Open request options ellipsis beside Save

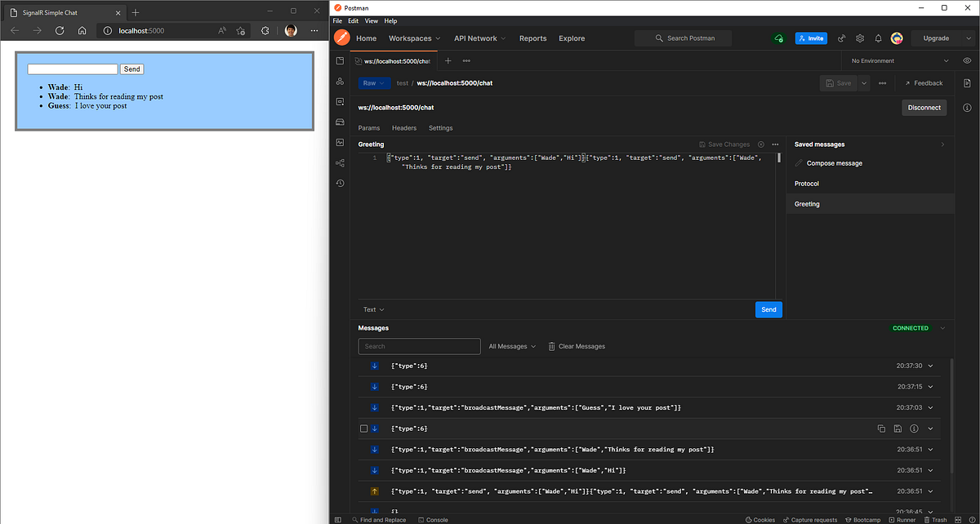click(x=883, y=83)
